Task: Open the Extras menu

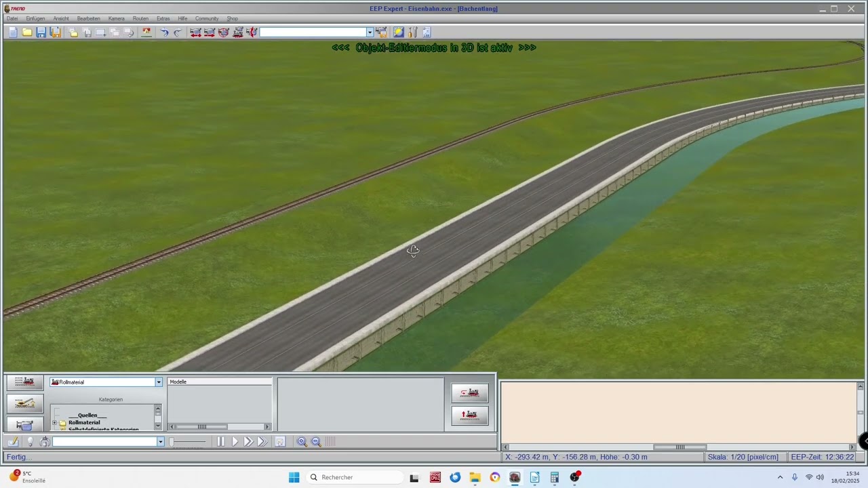Action: pos(163,18)
